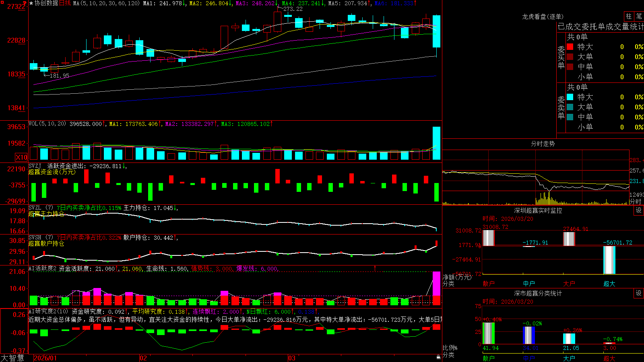The width and height of the screenshot is (644, 362).
Task: Click the 时间: 2026/03/20 in 分类统计 panel
Action: (508, 302)
